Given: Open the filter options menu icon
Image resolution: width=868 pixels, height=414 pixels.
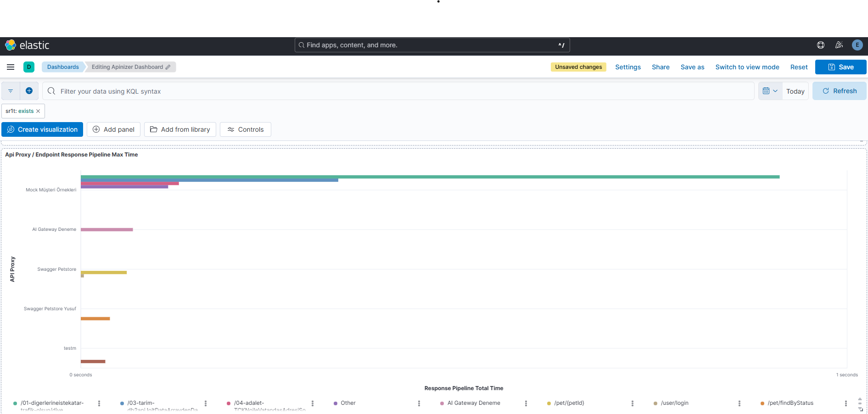Looking at the screenshot, I should pyautogui.click(x=11, y=91).
